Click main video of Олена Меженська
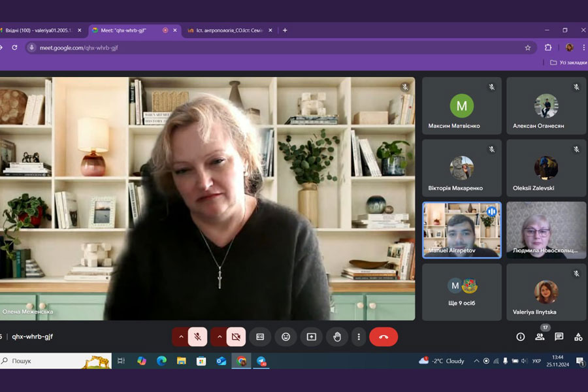588x392 pixels. [207, 199]
